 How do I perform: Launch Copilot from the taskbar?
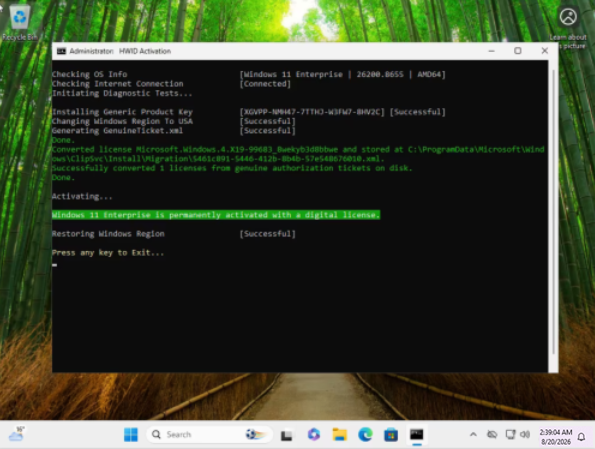click(313, 435)
